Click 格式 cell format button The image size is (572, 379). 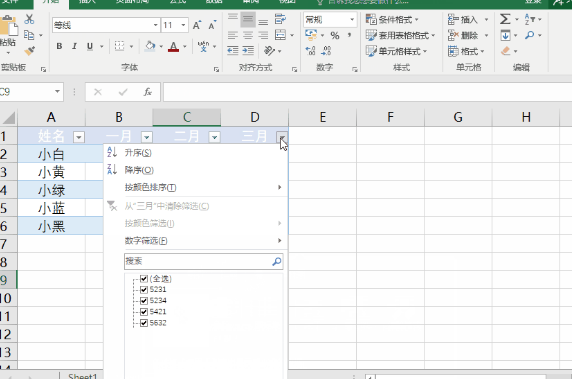pyautogui.click(x=466, y=51)
